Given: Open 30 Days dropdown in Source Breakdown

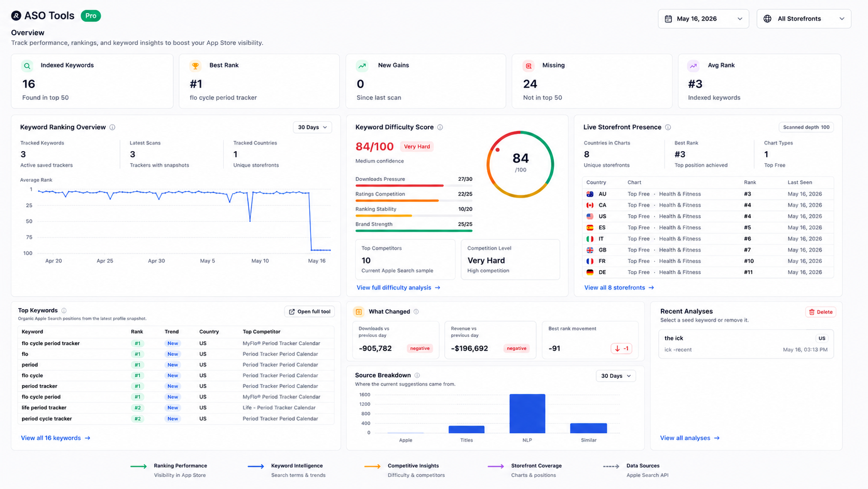Looking at the screenshot, I should tap(616, 376).
